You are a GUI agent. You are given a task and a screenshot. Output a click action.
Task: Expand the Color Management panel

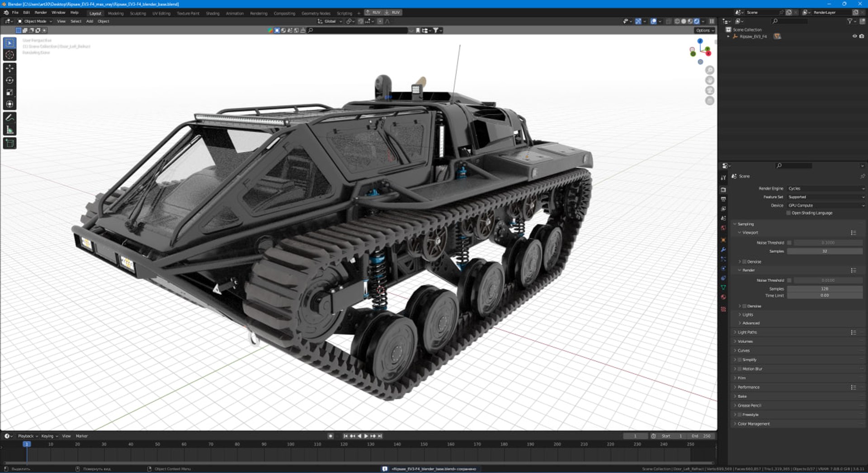[x=754, y=424]
